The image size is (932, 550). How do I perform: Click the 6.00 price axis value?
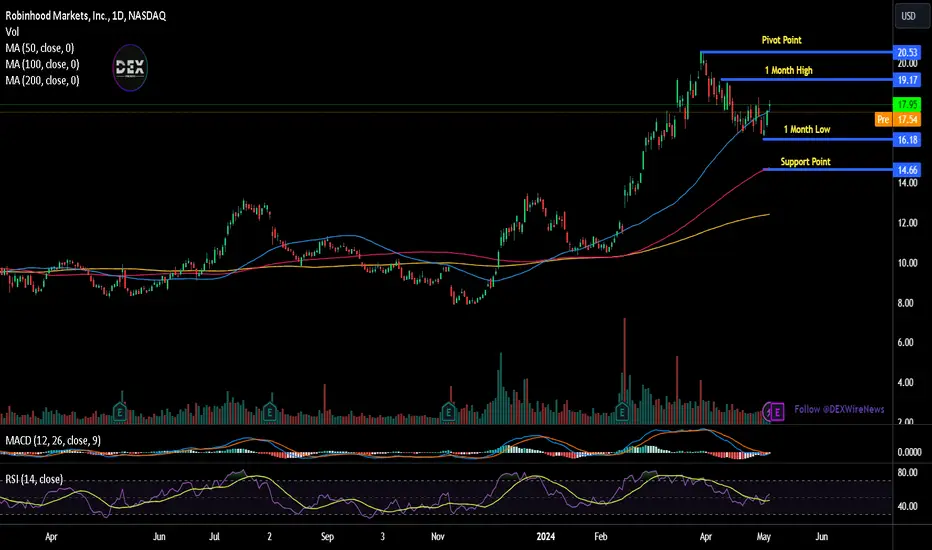905,342
